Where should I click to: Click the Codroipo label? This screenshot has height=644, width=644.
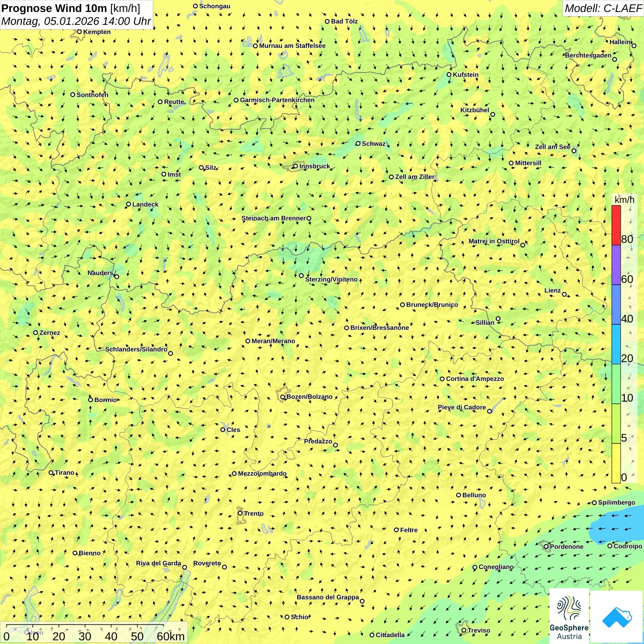tap(628, 546)
